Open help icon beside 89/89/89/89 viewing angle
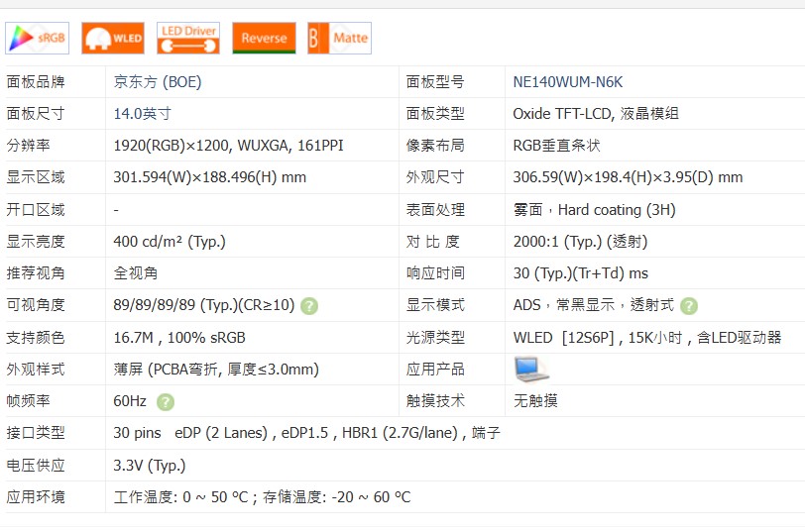805x532 pixels. pos(309,305)
